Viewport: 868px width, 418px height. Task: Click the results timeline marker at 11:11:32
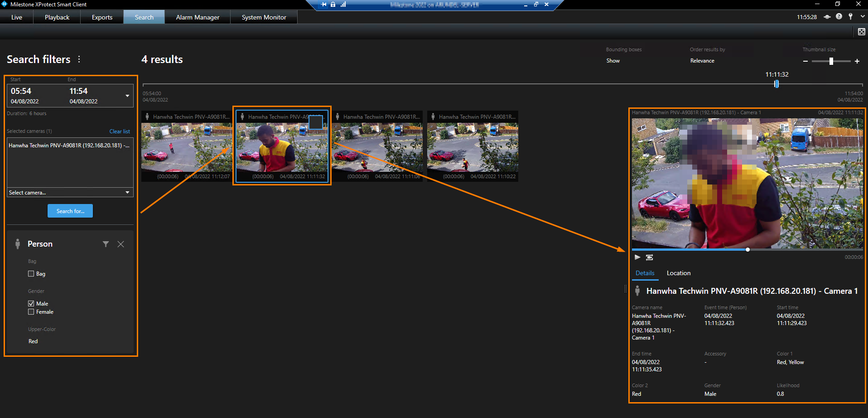click(776, 84)
